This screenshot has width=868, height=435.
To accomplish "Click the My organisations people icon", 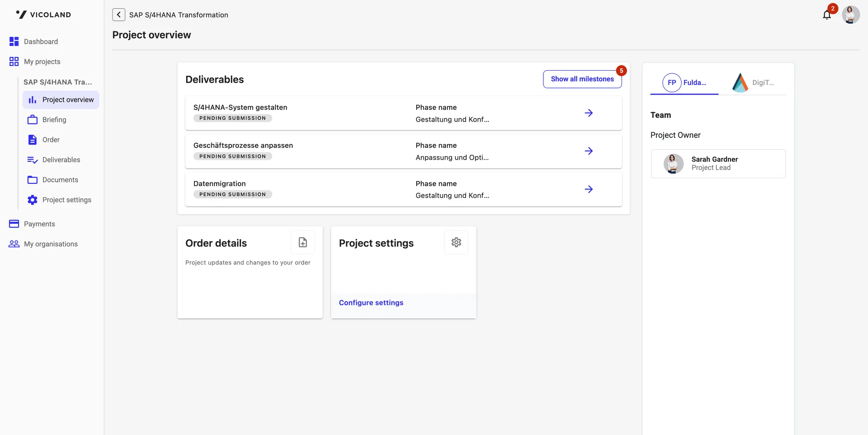I will [14, 244].
